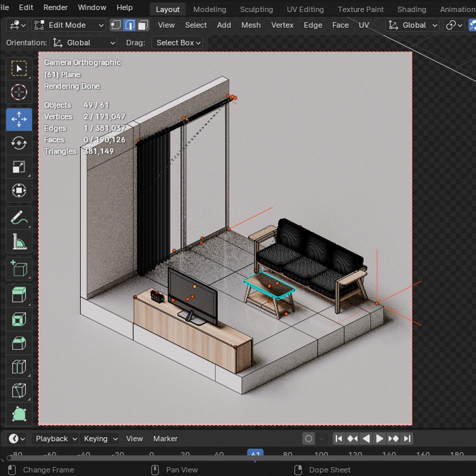Open the Global transform orientation header dropdown
The height and width of the screenshot is (476, 476).
pos(413,25)
